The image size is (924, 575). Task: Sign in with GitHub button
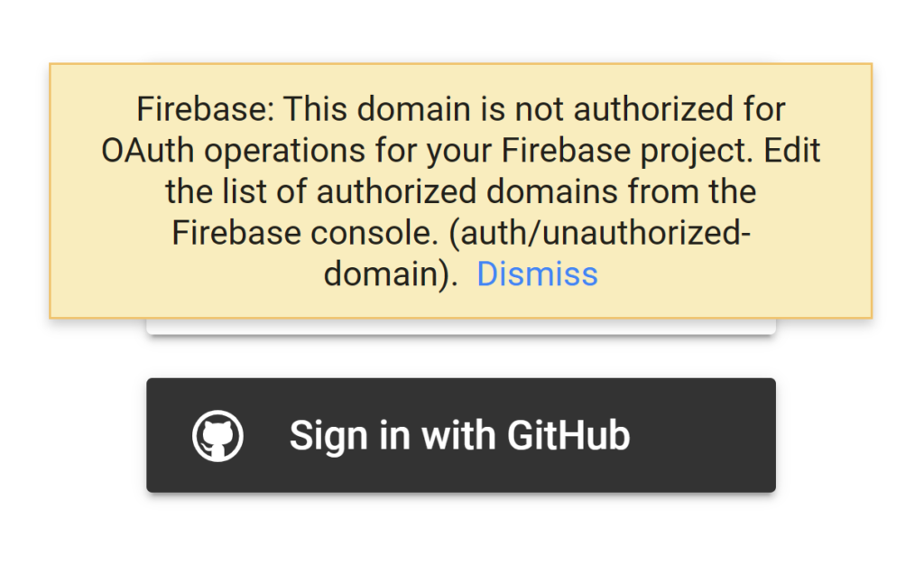pyautogui.click(x=461, y=435)
